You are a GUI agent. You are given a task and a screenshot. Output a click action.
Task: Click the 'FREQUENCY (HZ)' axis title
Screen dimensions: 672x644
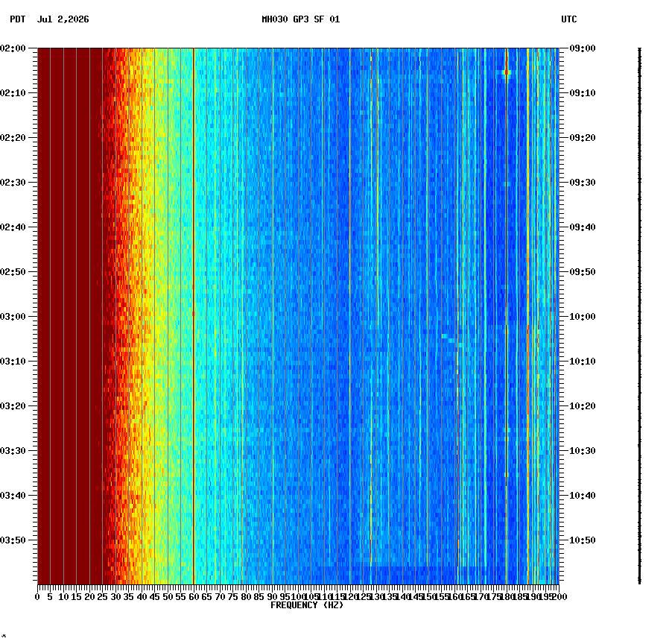coord(307,605)
